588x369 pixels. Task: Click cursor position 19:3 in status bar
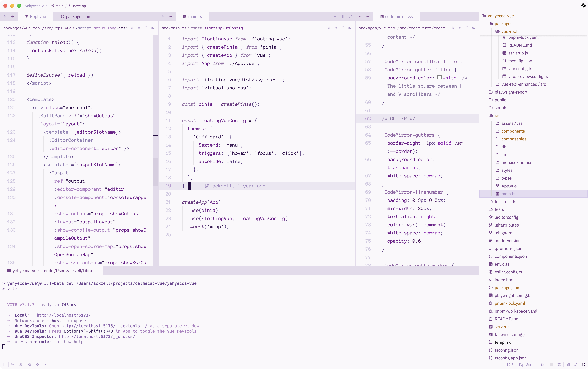point(510,365)
